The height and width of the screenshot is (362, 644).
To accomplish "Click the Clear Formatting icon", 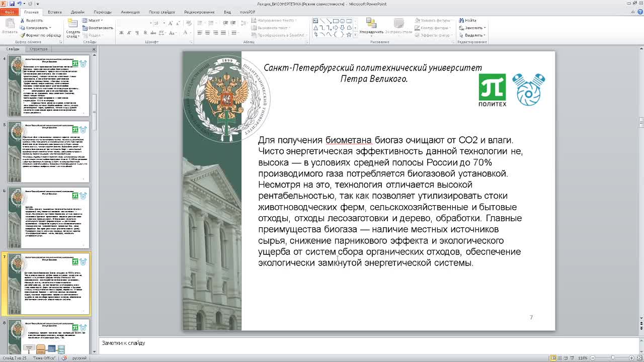I will [x=189, y=23].
